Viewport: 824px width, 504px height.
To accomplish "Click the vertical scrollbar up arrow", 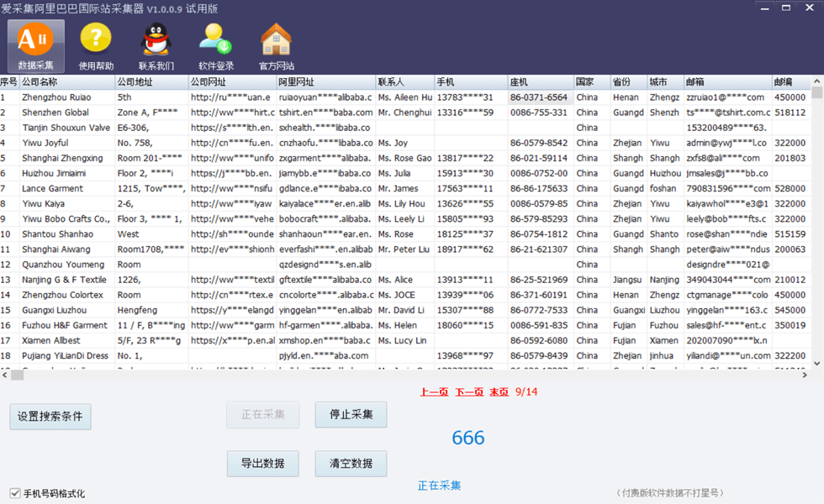I will pyautogui.click(x=816, y=81).
